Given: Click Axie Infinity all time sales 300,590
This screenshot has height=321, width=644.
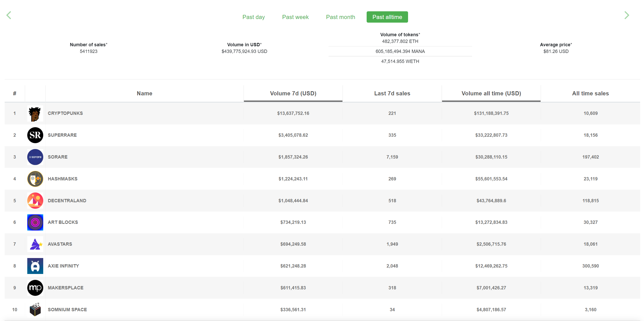Looking at the screenshot, I should click(590, 266).
